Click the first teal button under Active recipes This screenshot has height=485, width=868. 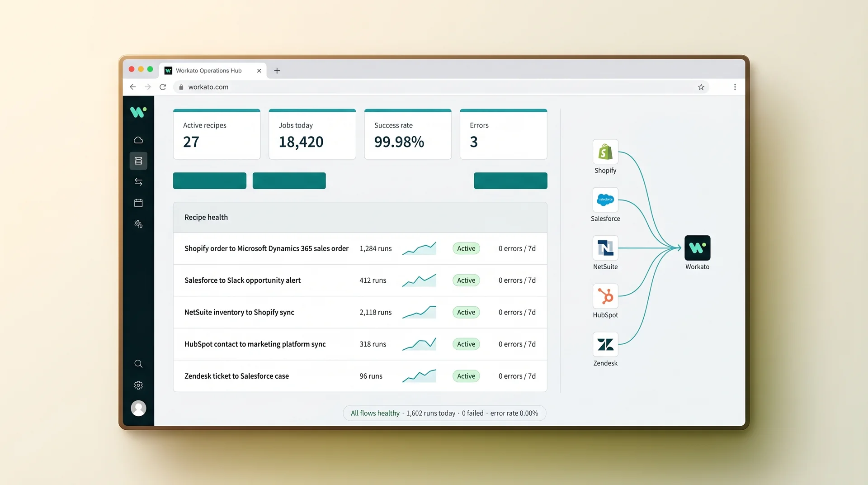tap(210, 181)
